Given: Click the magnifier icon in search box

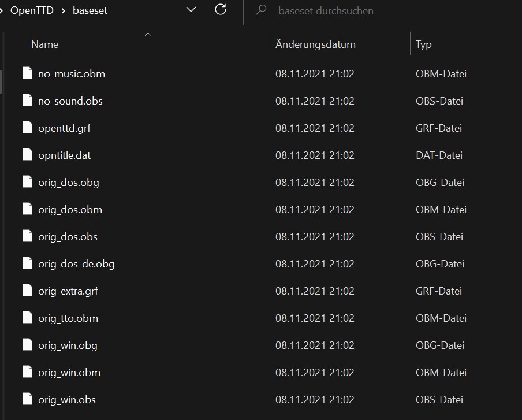Looking at the screenshot, I should click(262, 10).
